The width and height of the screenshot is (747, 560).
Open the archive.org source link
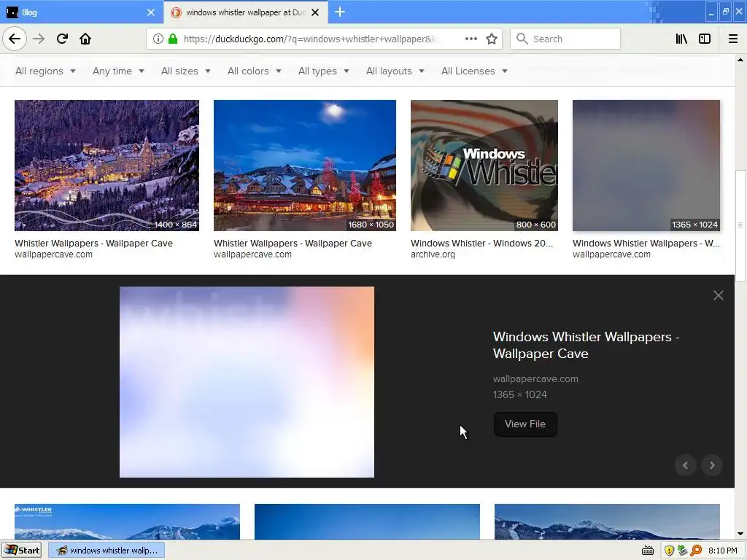(x=433, y=254)
